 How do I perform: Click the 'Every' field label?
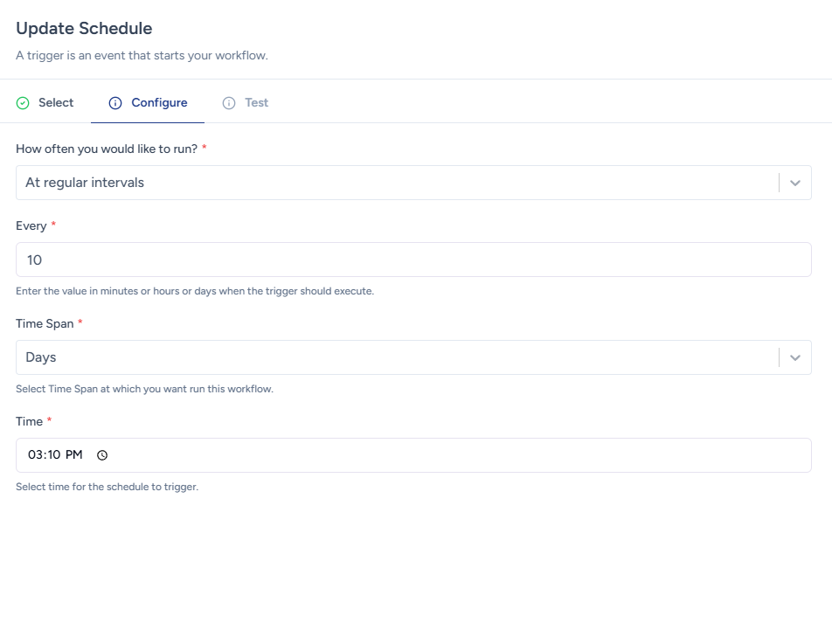click(x=31, y=225)
